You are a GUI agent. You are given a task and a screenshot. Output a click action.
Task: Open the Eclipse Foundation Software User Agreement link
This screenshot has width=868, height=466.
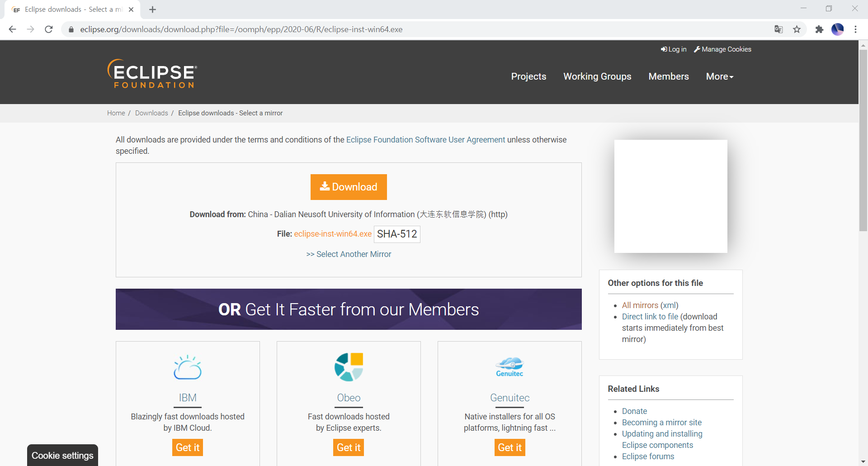(x=425, y=140)
